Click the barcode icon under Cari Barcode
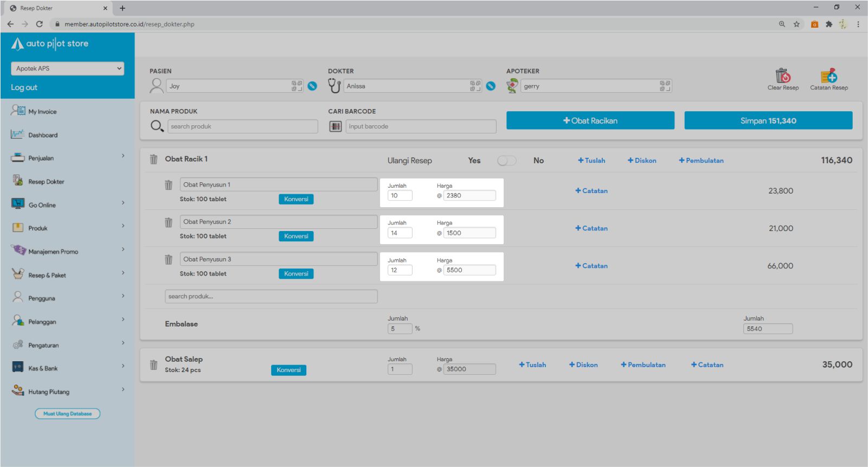This screenshot has width=868, height=467. tap(336, 126)
